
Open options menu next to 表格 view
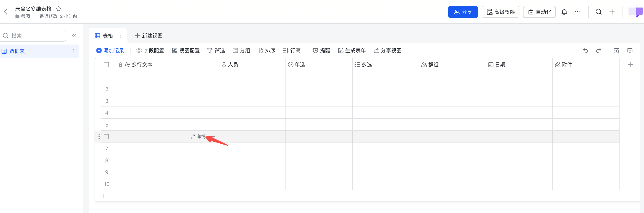(120, 36)
